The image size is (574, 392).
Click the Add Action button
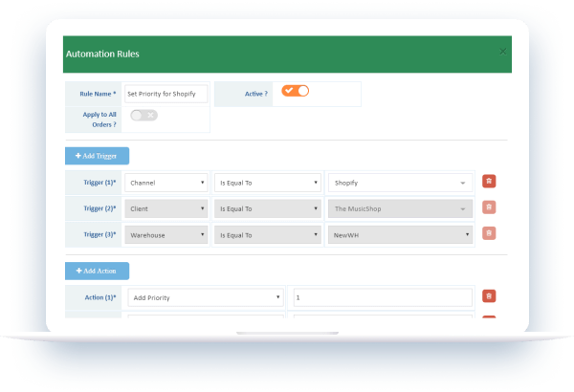[x=97, y=271]
